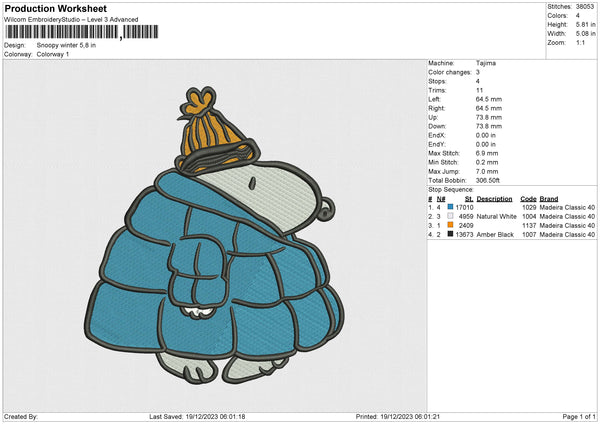Click the Stops value 4

[x=478, y=81]
